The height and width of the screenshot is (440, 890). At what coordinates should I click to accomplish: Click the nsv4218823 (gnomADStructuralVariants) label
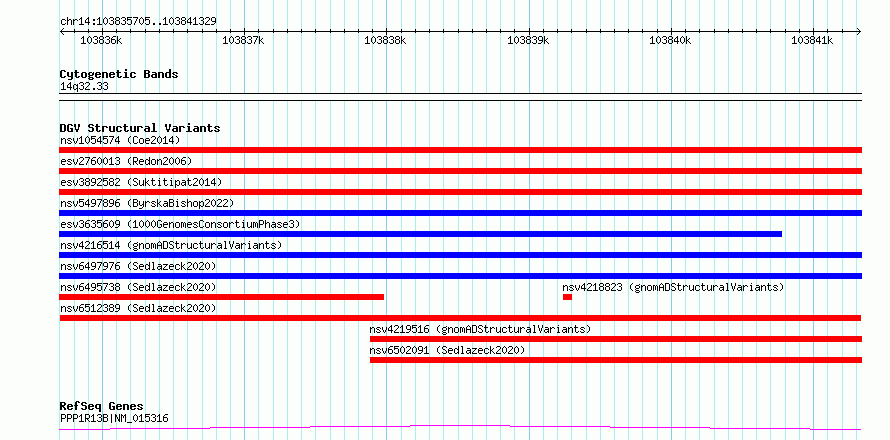673,287
